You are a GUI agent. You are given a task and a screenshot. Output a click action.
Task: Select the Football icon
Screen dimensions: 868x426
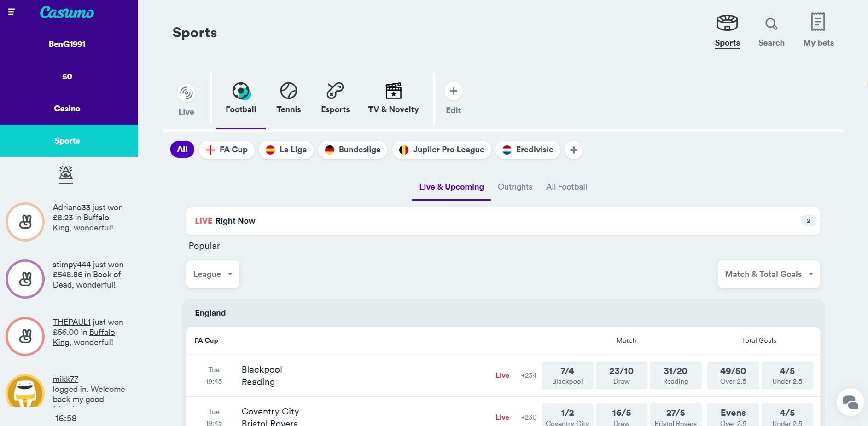coord(241,91)
